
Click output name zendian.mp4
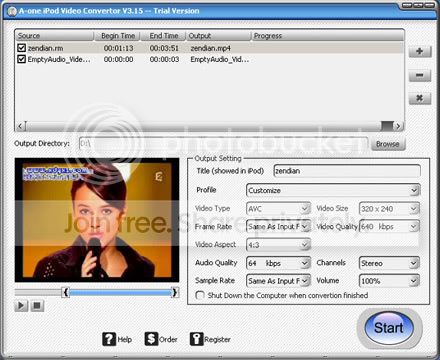pyautogui.click(x=211, y=48)
